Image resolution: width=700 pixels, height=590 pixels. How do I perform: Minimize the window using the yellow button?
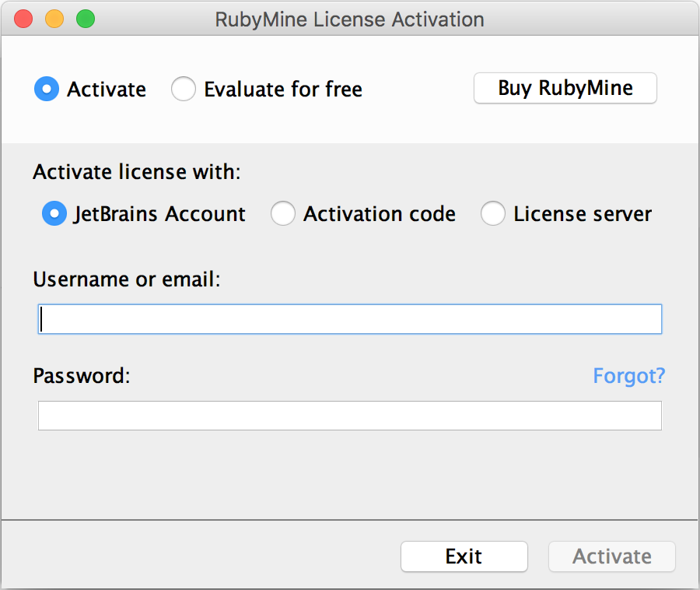pyautogui.click(x=54, y=19)
